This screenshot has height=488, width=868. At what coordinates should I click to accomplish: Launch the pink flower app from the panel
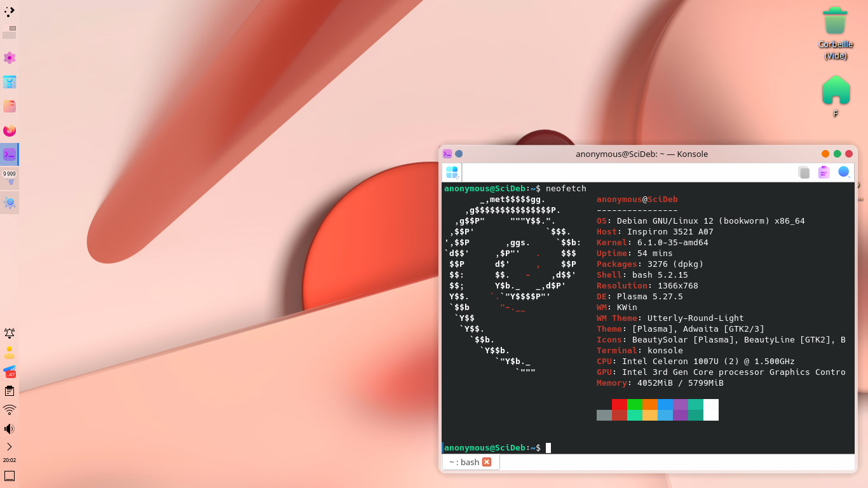[10, 58]
